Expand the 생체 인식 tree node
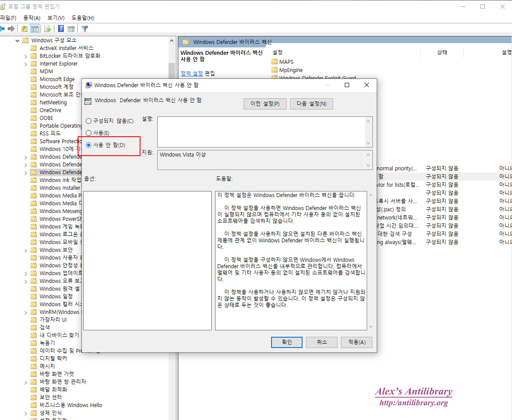512x420 pixels. (x=25, y=413)
